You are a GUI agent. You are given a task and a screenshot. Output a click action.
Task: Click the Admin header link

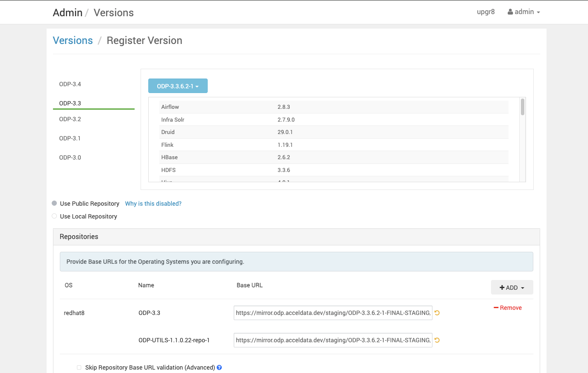pyautogui.click(x=68, y=13)
